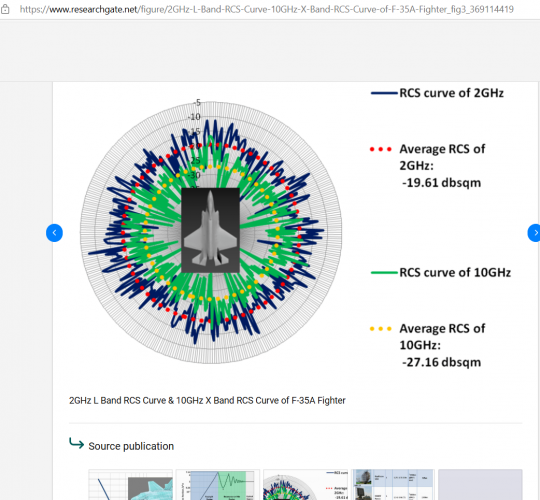Go to previous figure with left arrow
540x500 pixels.
pos(54,233)
